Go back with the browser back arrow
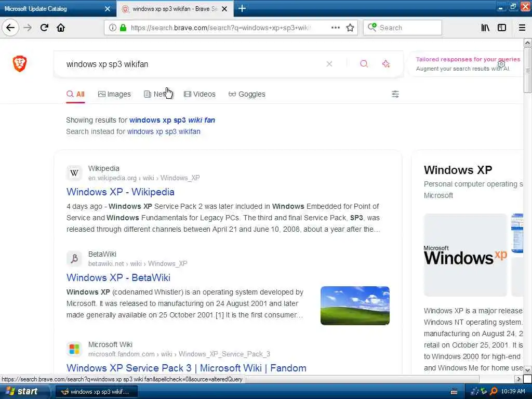Viewport: 532px width, 399px height. click(10, 28)
